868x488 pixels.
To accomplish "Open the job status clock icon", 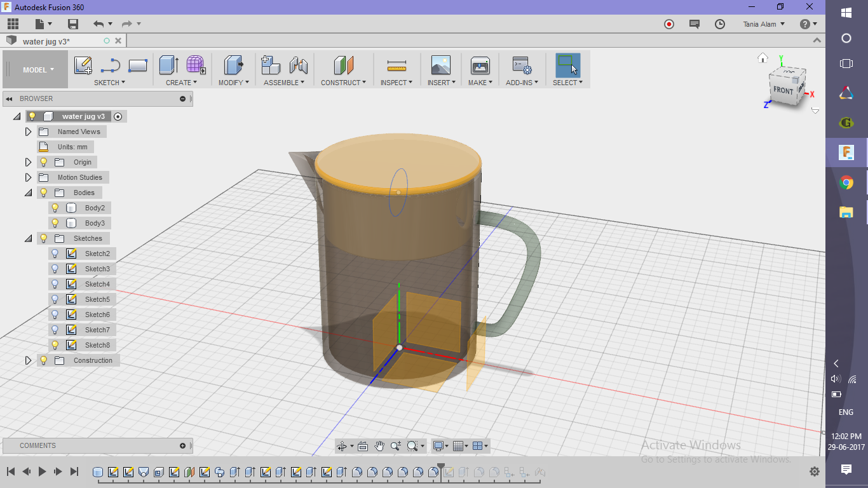I will point(720,24).
